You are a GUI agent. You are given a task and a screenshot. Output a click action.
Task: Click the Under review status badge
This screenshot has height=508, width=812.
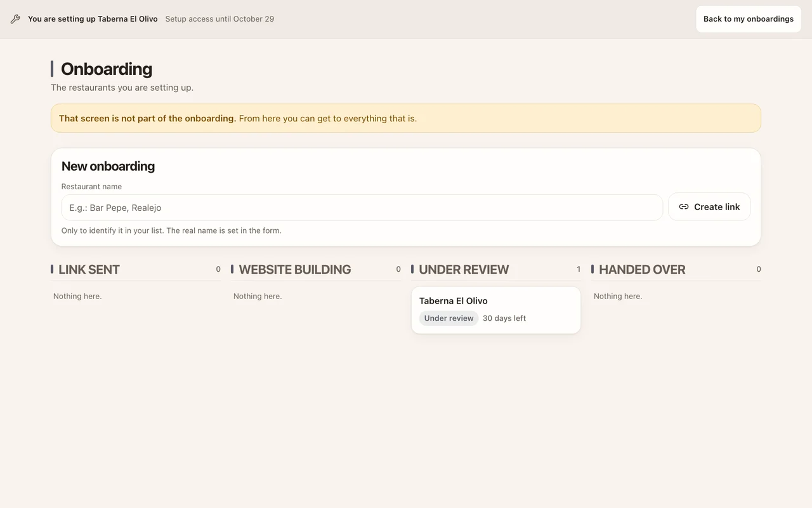[449, 318]
